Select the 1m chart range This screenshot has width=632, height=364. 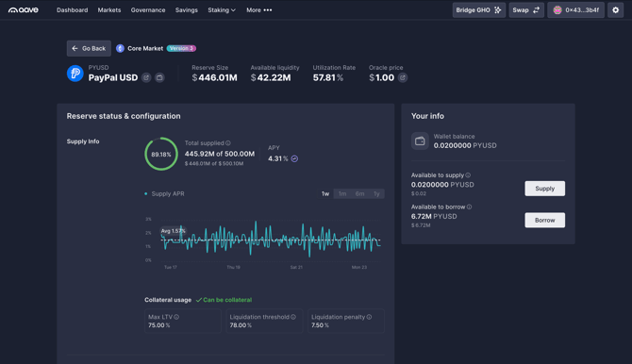(342, 194)
